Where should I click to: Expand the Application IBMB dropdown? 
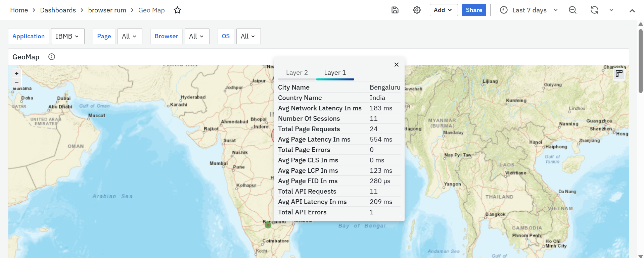[67, 36]
